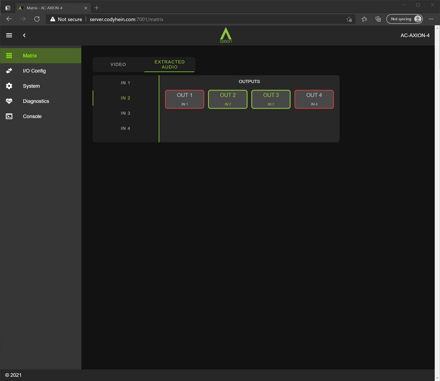Image resolution: width=440 pixels, height=381 pixels.
Task: Open a new browser tab
Action: tap(97, 8)
